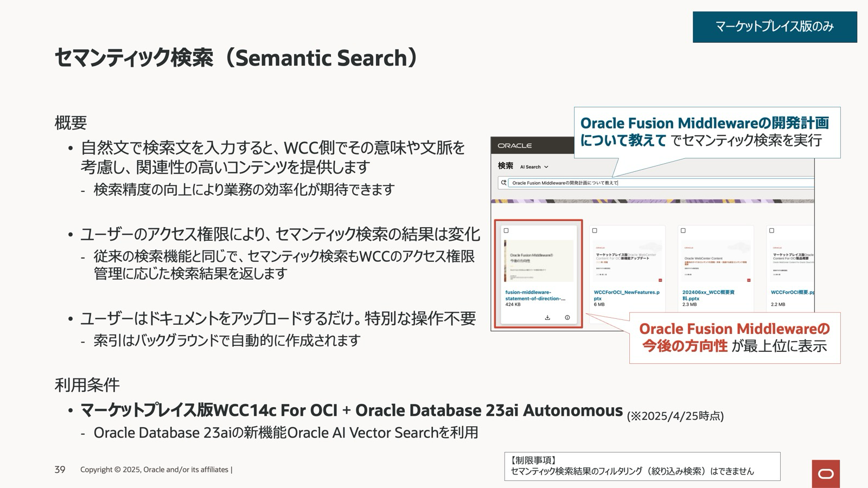The image size is (868, 488).
Task: Click the ORACLE logo in header
Action: tap(514, 145)
